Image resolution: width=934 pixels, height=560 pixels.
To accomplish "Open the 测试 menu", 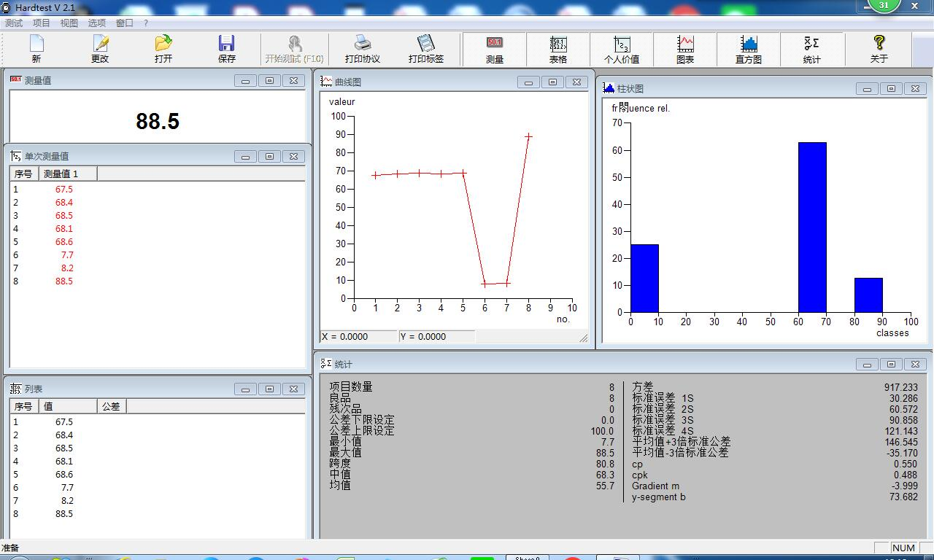I will click(14, 23).
